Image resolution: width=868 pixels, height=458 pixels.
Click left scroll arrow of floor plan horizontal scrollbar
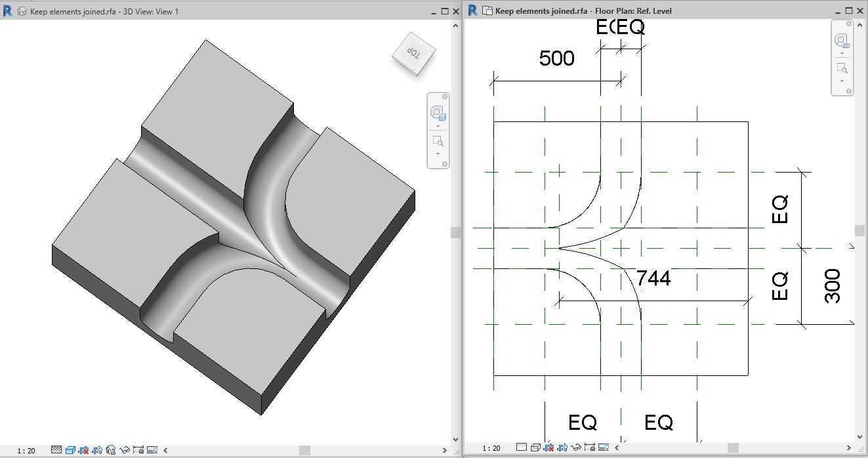pos(617,448)
